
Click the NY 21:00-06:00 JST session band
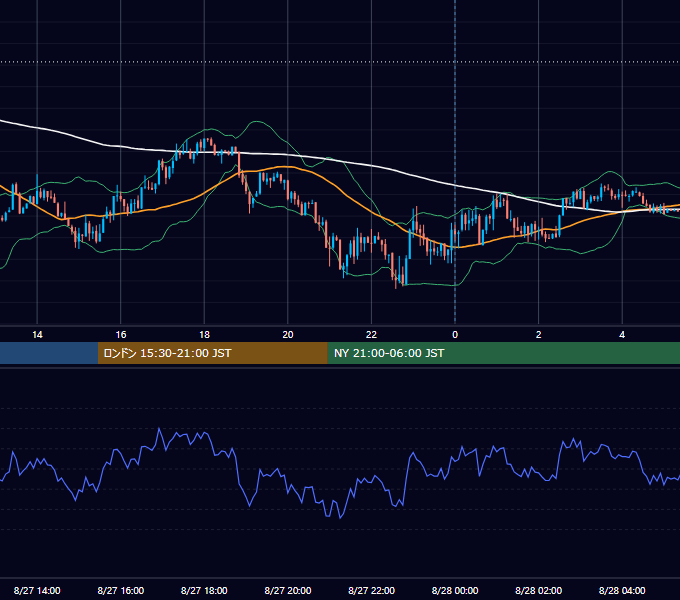tap(503, 353)
